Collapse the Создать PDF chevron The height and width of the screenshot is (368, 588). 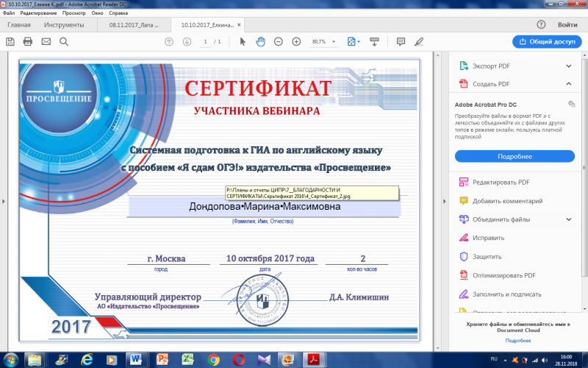[568, 84]
